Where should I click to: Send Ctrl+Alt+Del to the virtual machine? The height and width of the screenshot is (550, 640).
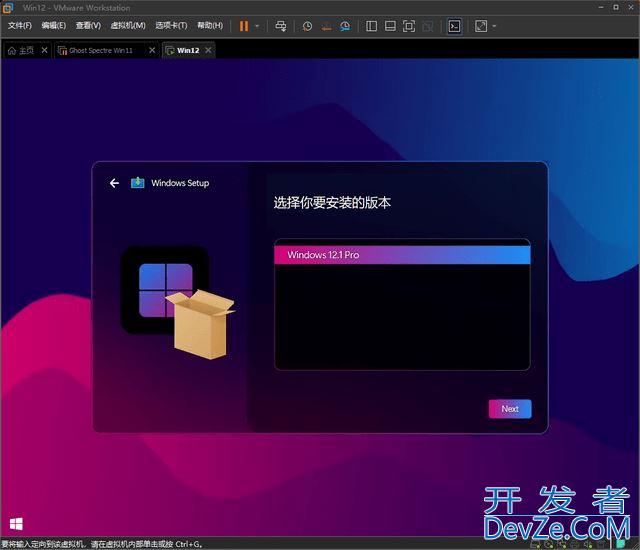[280, 26]
